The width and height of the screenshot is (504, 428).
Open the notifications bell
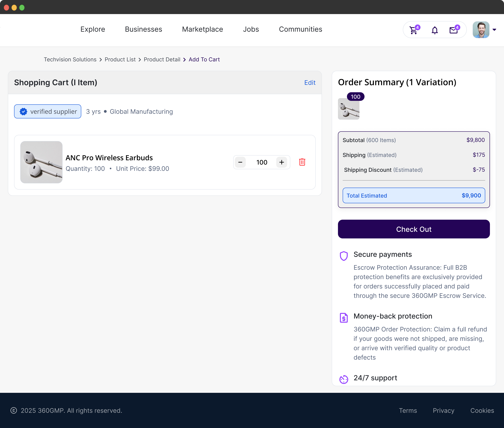pyautogui.click(x=435, y=30)
